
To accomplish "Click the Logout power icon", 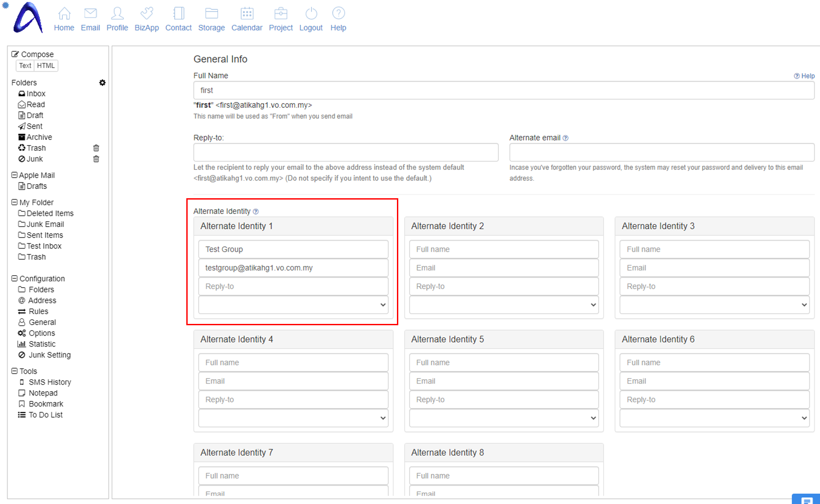I will (x=311, y=13).
